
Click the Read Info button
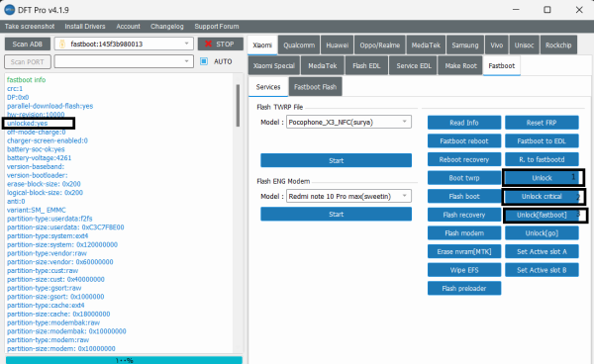[464, 123]
